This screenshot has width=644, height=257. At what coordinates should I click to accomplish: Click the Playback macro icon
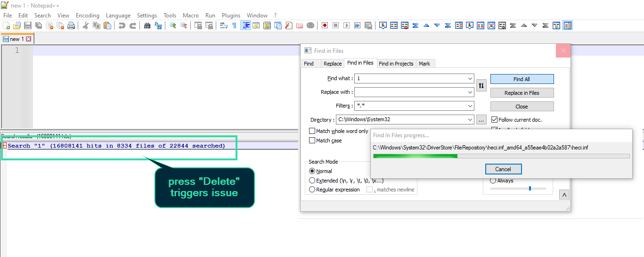pyautogui.click(x=346, y=25)
